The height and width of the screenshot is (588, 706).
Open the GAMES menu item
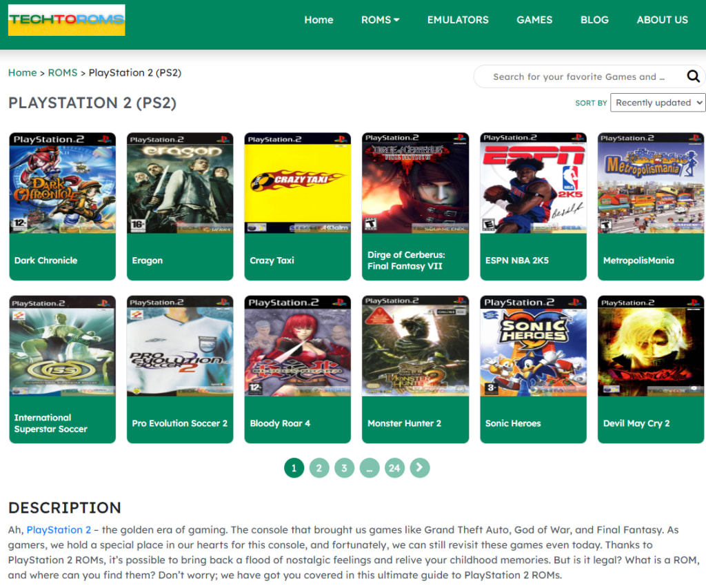(534, 20)
